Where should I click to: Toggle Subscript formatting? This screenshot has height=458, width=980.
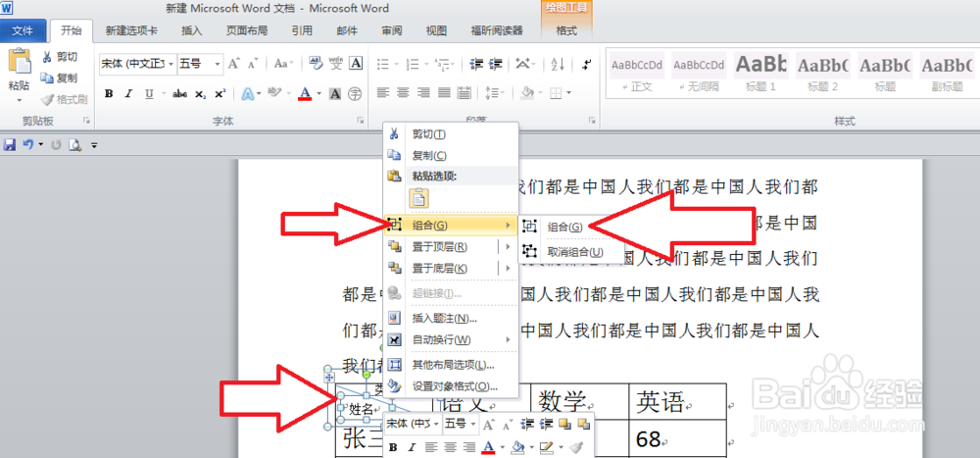[x=200, y=94]
